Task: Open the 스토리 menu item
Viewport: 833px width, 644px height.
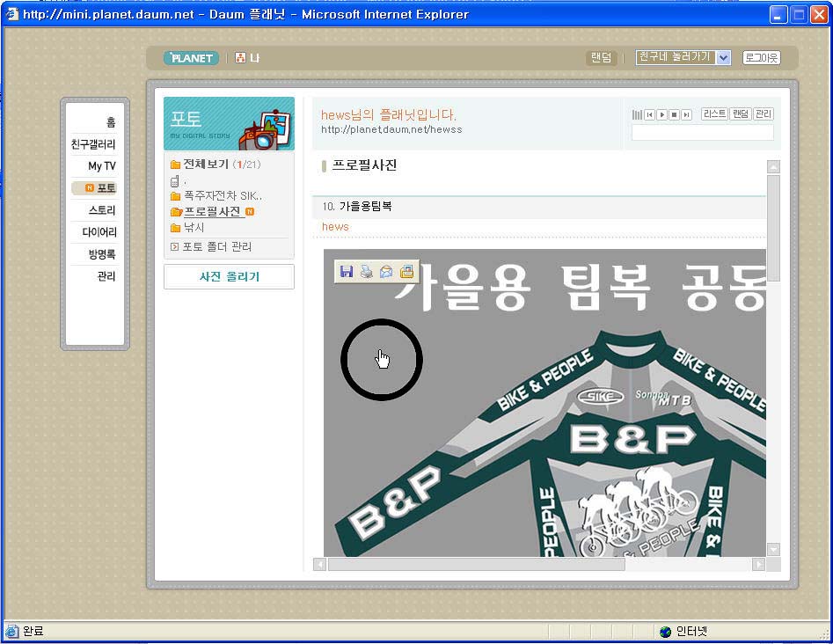Action: [x=102, y=210]
